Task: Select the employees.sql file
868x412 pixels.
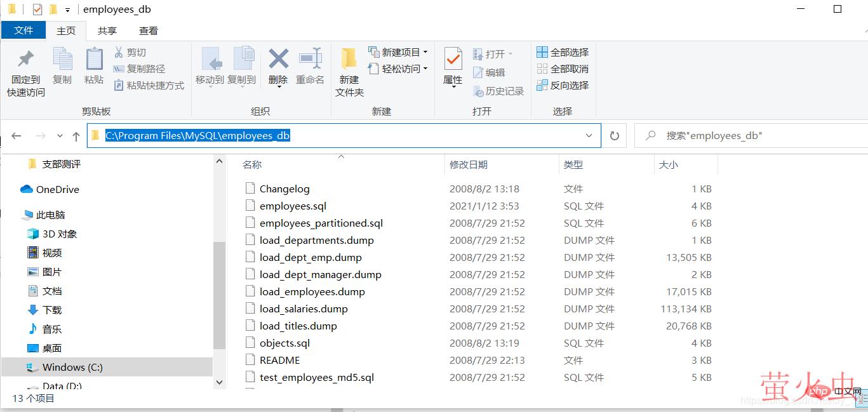Action: [x=293, y=206]
